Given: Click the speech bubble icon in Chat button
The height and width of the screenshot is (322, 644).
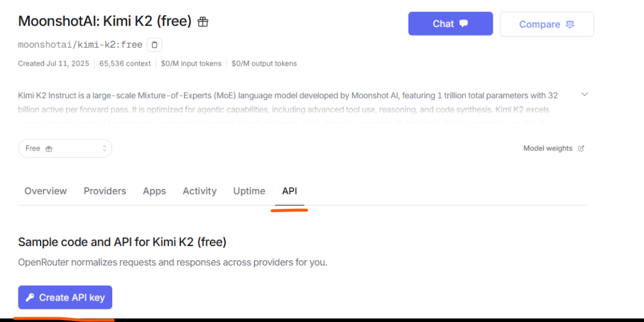Looking at the screenshot, I should [x=464, y=23].
